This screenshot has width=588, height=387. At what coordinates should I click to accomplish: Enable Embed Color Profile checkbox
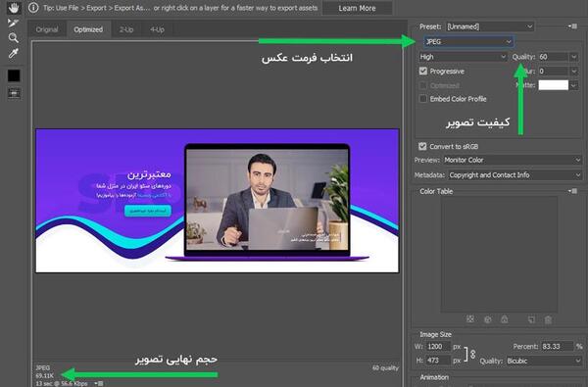[423, 99]
